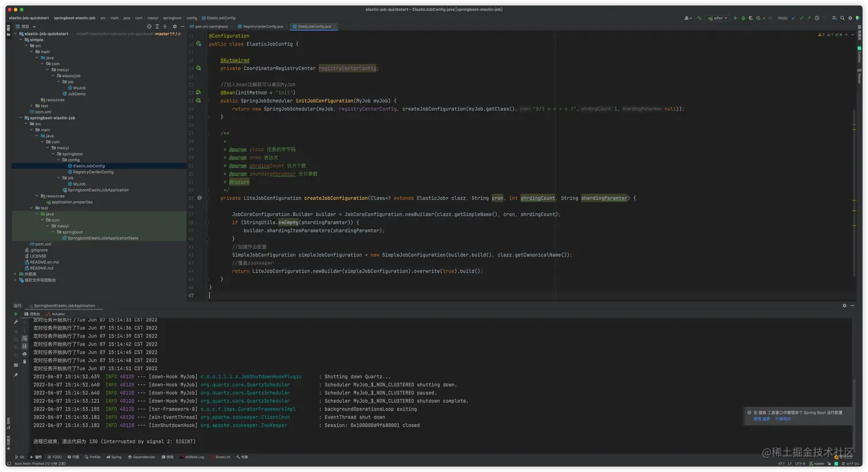868x472 pixels.
Task: Open Run panel settings gear icon
Action: coord(844,305)
